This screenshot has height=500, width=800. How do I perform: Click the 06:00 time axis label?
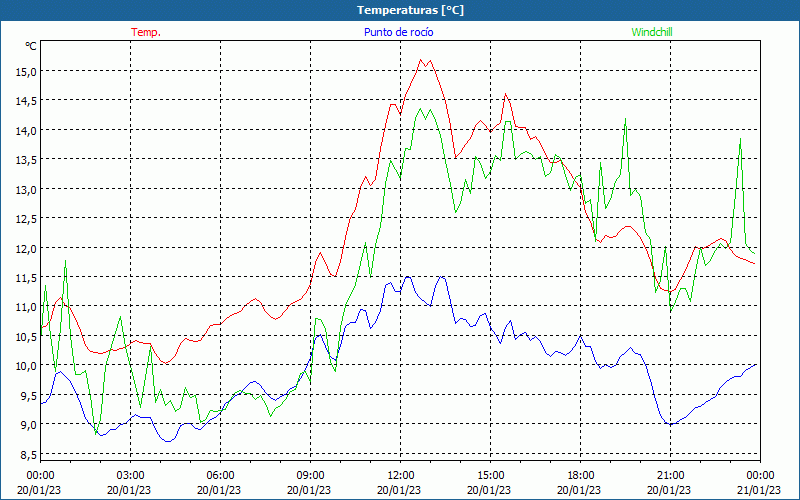coord(219,476)
